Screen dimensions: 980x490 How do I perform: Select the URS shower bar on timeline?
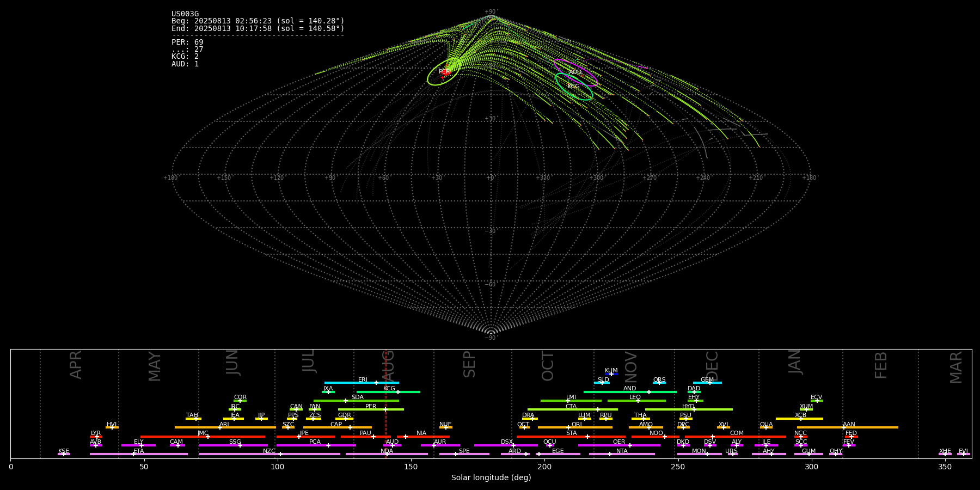coord(732,454)
